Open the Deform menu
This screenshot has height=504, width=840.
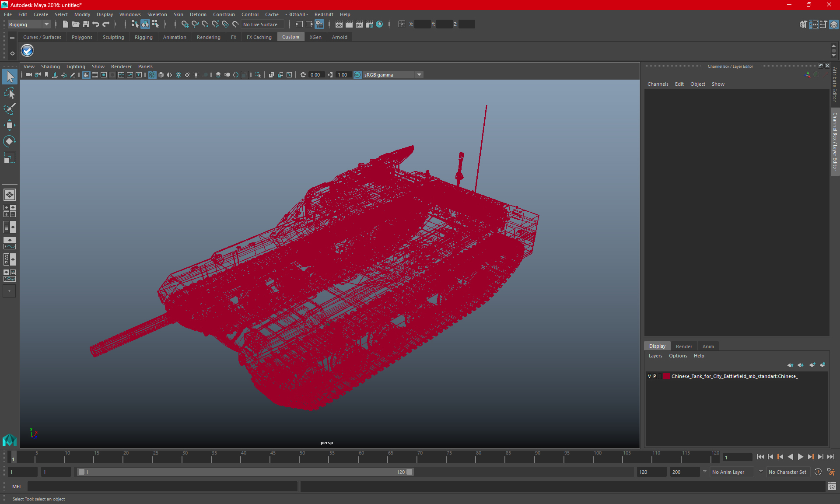198,14
